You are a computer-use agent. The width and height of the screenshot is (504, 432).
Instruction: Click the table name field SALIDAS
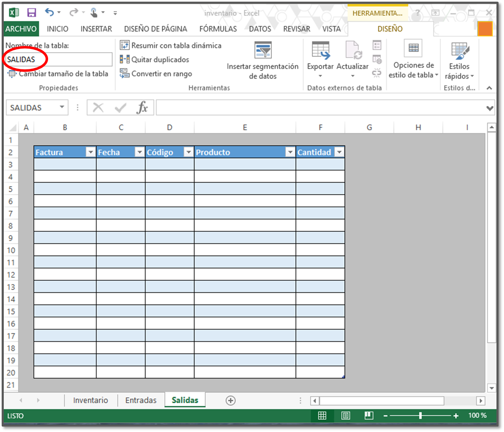click(58, 59)
